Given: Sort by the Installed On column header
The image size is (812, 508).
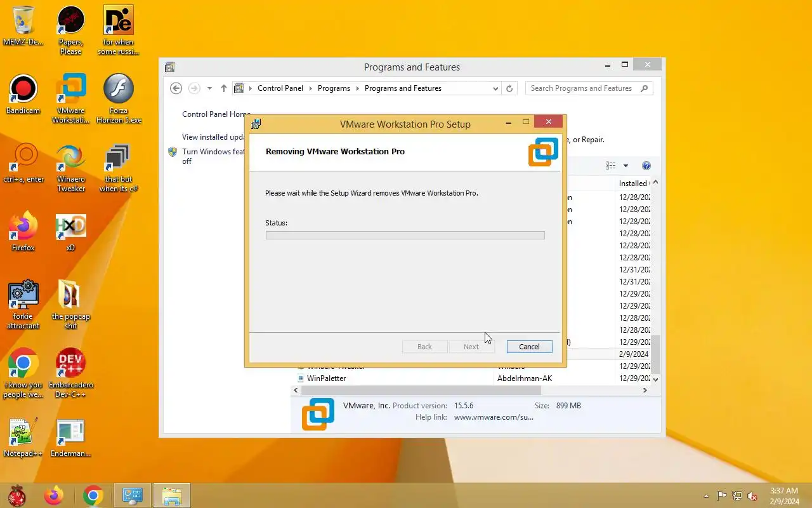Looking at the screenshot, I should click(633, 183).
